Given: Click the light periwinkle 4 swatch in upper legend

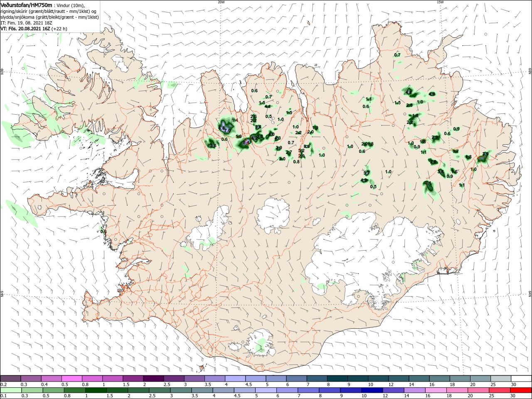Looking at the screenshot, I should tap(235, 378).
